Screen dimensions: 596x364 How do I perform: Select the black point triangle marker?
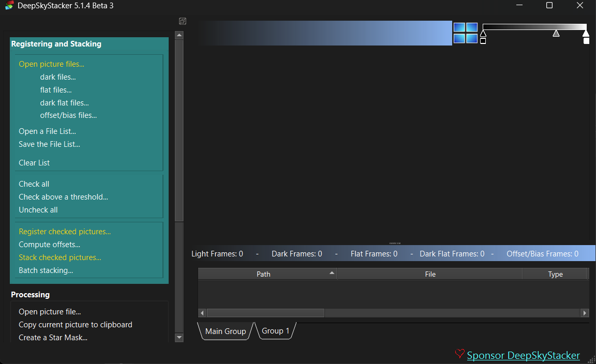coord(483,34)
